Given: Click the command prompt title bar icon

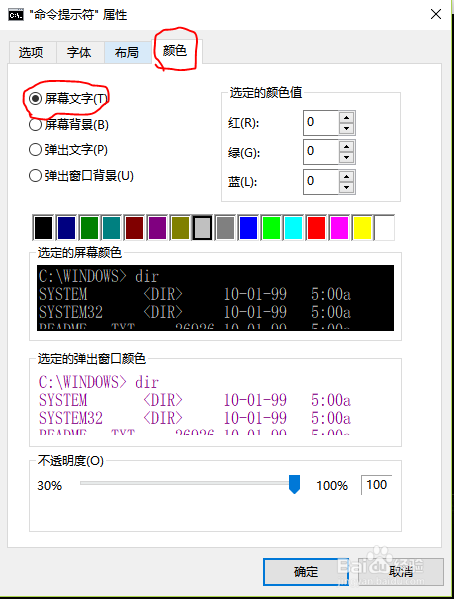Looking at the screenshot, I should (16, 15).
